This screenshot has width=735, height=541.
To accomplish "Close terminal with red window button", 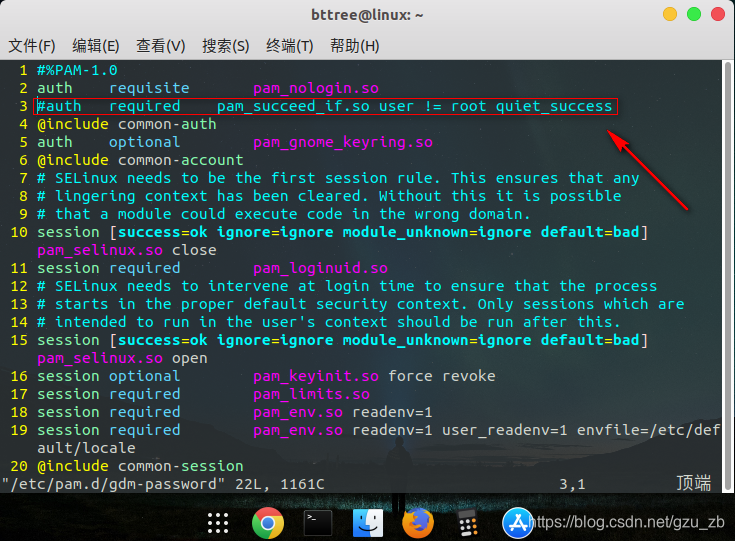I will [718, 14].
